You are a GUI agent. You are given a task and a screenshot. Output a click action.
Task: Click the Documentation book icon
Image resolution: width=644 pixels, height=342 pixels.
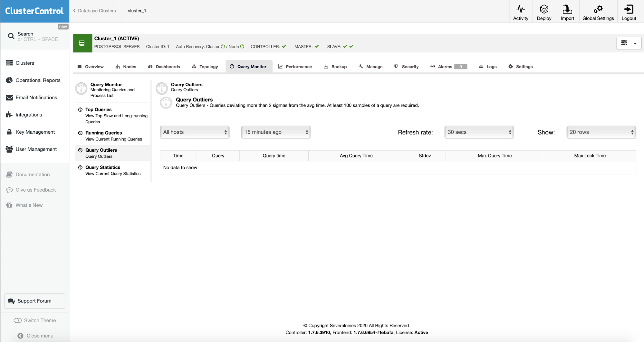pyautogui.click(x=9, y=174)
